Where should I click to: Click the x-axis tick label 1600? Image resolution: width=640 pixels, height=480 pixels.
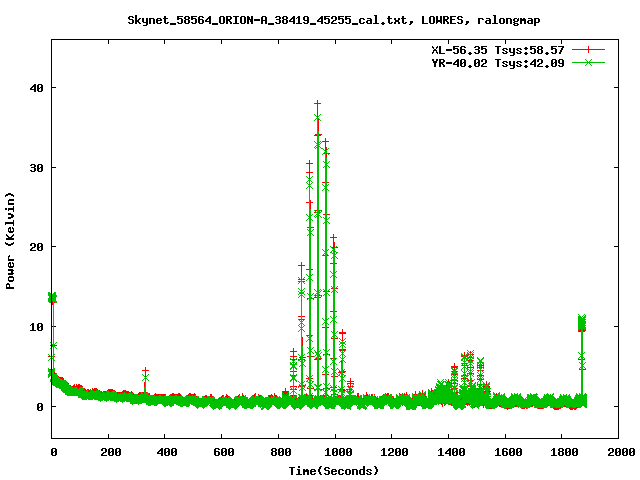(x=508, y=452)
